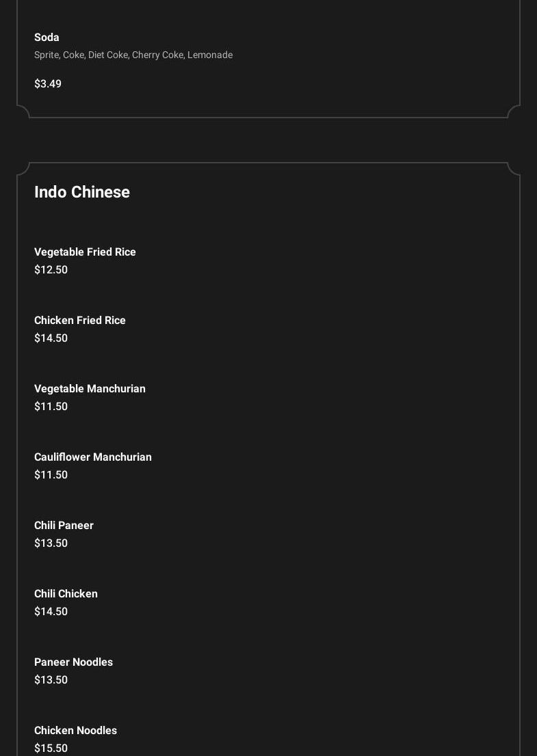Click the price under Cauliflower Manchurian

[x=51, y=475]
